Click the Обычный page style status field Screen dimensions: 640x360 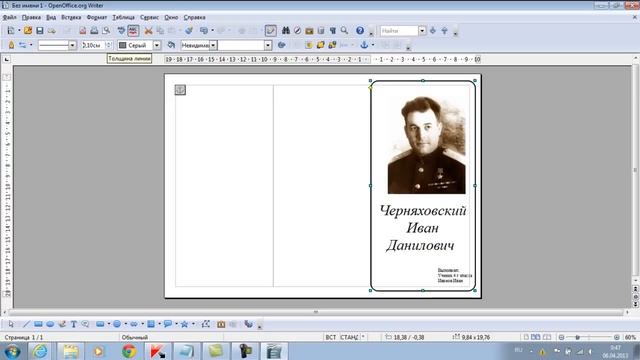tap(135, 337)
